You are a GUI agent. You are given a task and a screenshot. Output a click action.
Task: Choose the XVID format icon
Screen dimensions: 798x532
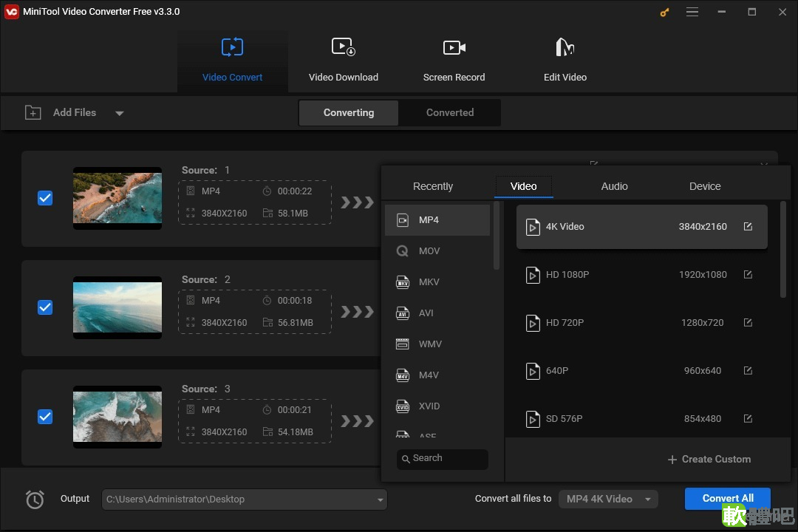(403, 406)
